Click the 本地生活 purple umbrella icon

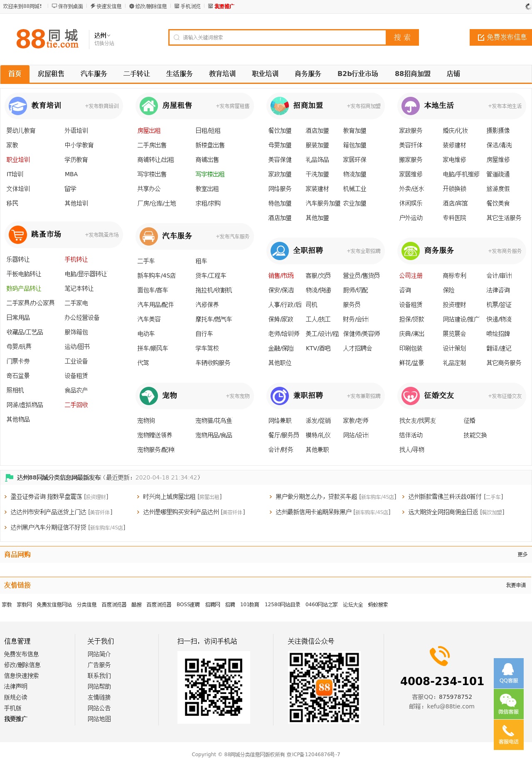pos(410,106)
